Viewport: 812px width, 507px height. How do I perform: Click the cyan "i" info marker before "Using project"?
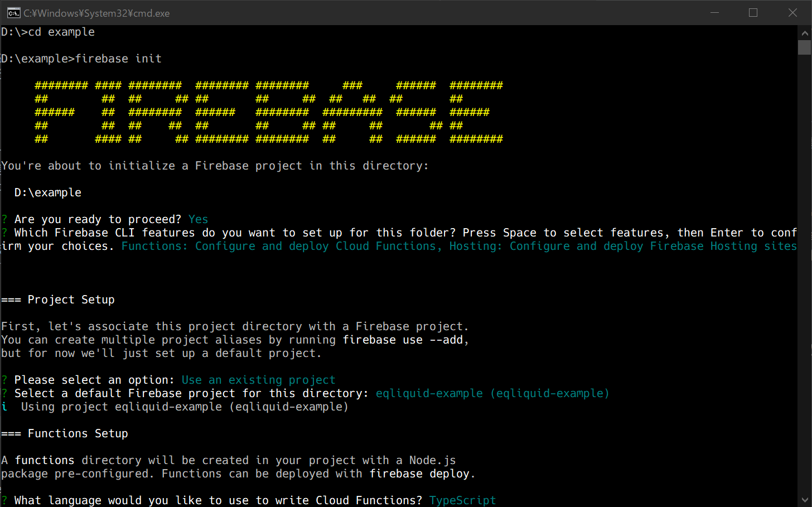click(x=4, y=407)
